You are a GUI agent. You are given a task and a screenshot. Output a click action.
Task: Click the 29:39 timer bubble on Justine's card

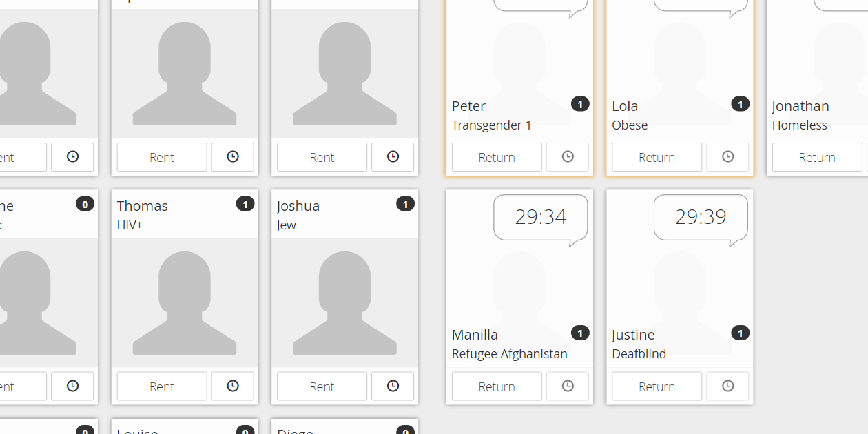[x=701, y=217]
